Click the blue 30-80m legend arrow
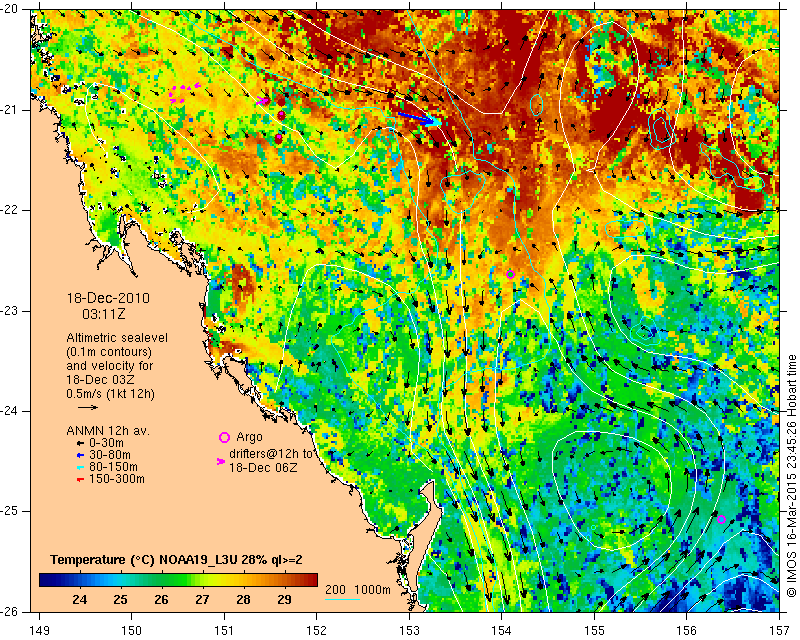This screenshot has width=800, height=640. [x=80, y=455]
